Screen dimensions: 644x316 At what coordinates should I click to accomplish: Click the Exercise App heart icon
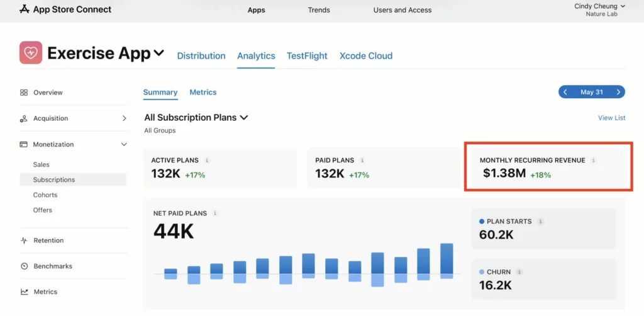(31, 53)
